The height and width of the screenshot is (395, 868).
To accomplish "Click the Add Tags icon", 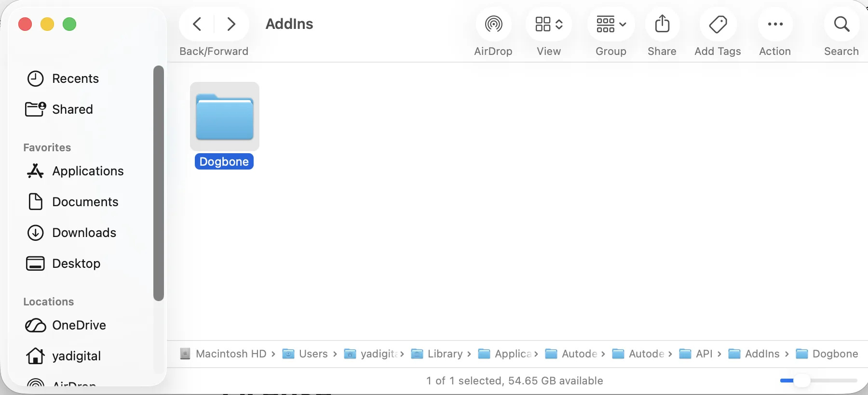I will click(x=718, y=24).
